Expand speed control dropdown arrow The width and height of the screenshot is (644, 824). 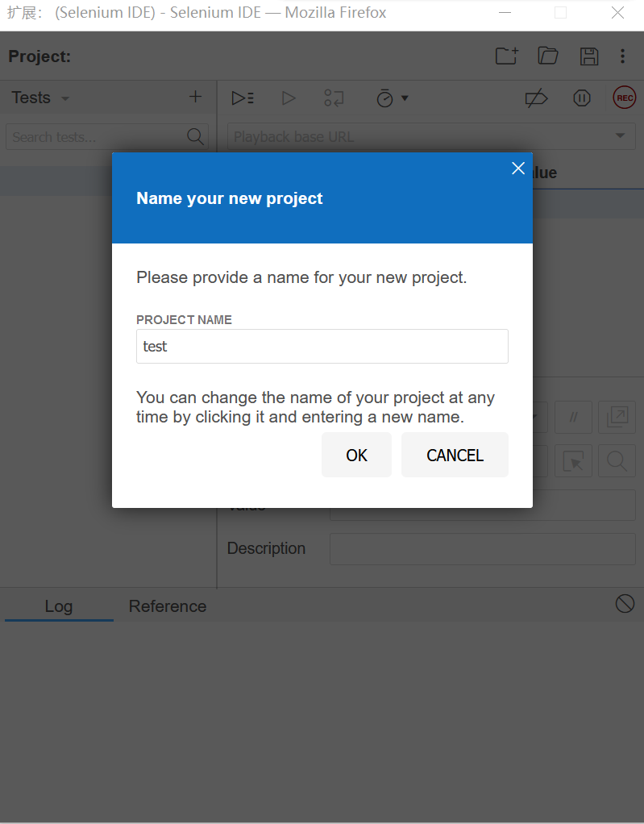point(405,98)
